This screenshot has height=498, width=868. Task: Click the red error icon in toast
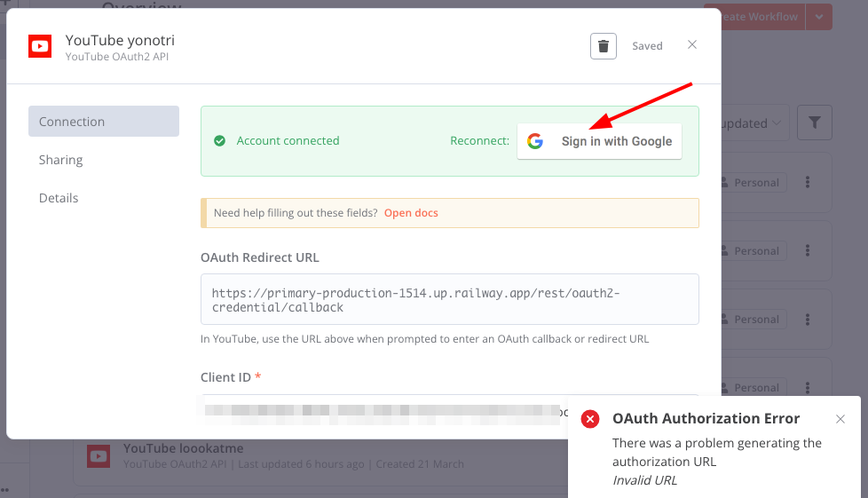point(590,419)
